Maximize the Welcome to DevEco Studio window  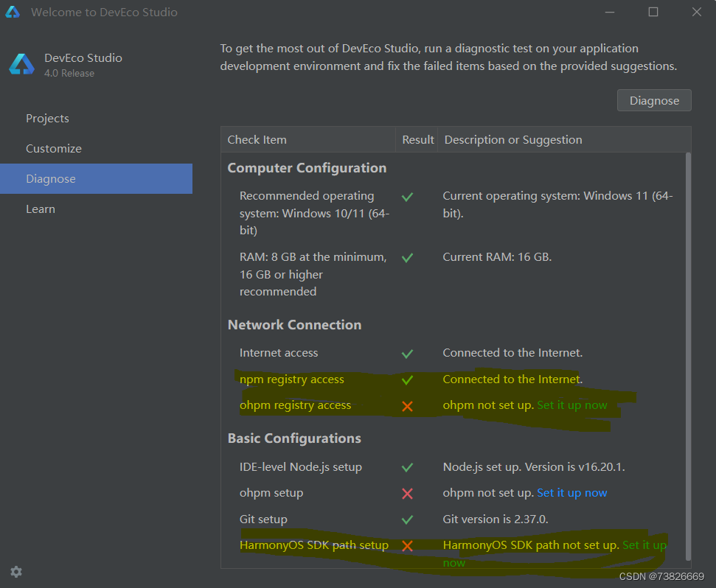(x=653, y=12)
